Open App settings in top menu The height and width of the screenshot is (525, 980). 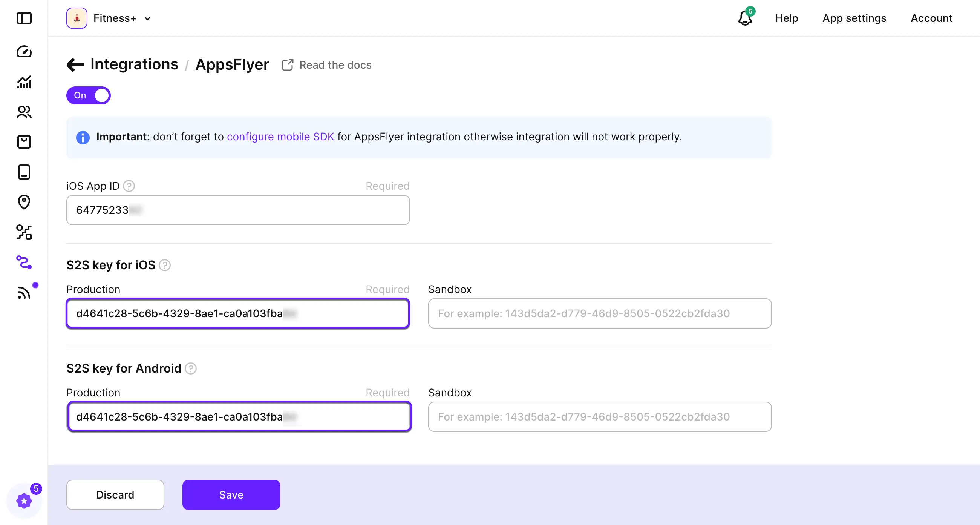854,18
